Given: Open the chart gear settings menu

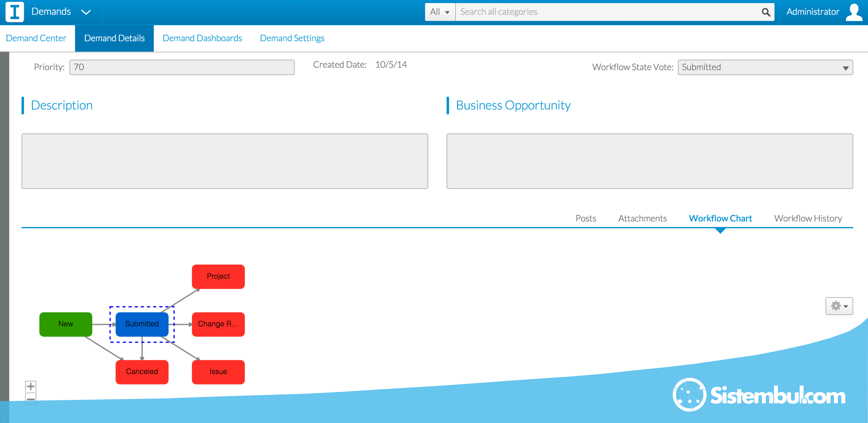Looking at the screenshot, I should tap(838, 306).
